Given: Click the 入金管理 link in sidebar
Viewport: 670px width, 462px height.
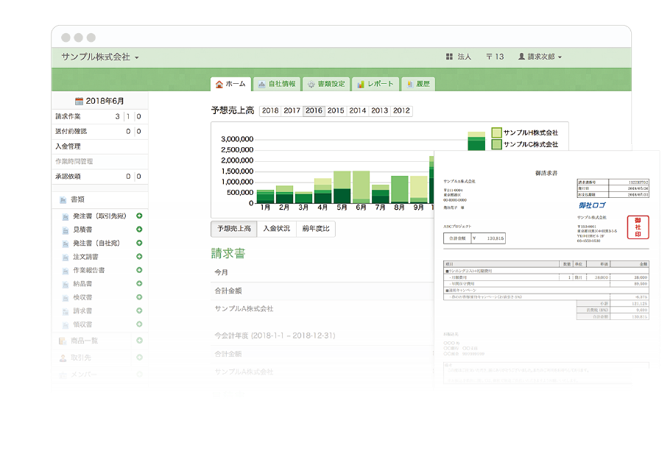Looking at the screenshot, I should pyautogui.click(x=73, y=146).
